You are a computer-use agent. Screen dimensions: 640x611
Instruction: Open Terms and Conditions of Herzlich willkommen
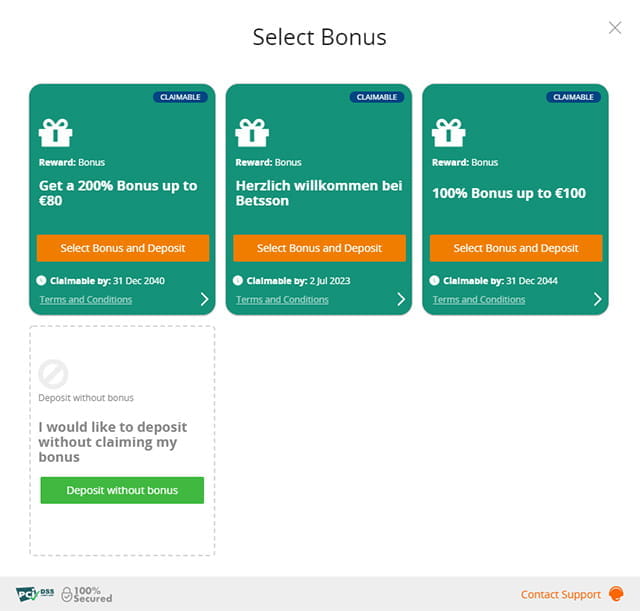click(282, 300)
